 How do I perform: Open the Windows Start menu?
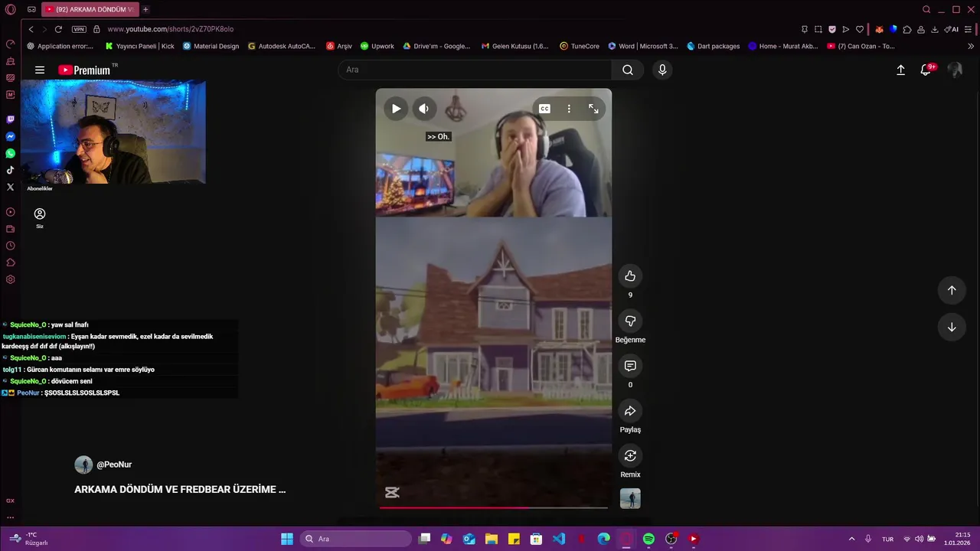point(286,539)
